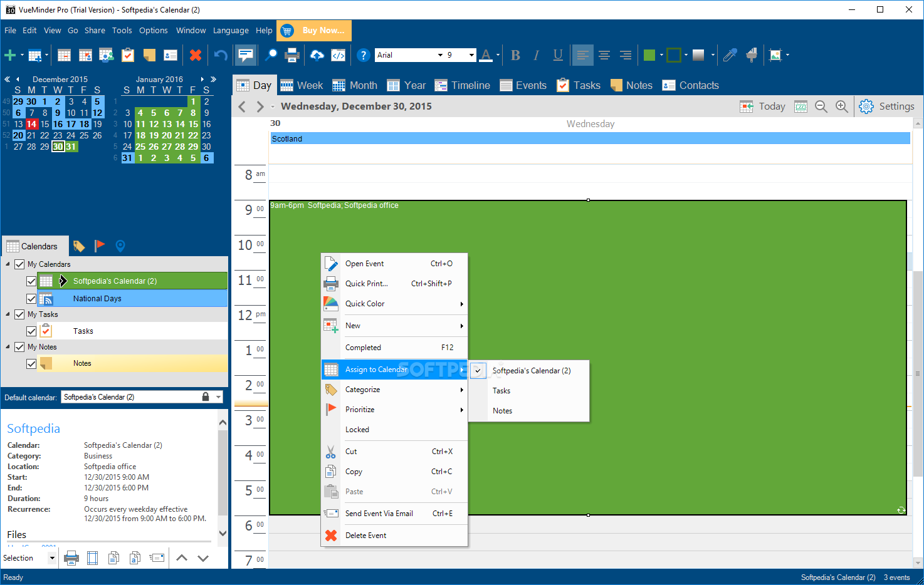The width and height of the screenshot is (924, 585).
Task: Click the dark green border color swatch
Action: 674,55
